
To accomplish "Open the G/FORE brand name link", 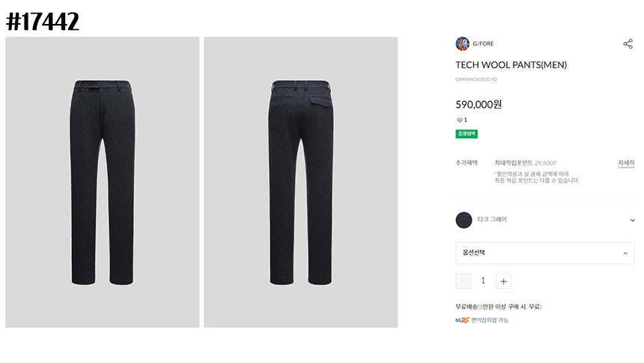I will tap(483, 43).
